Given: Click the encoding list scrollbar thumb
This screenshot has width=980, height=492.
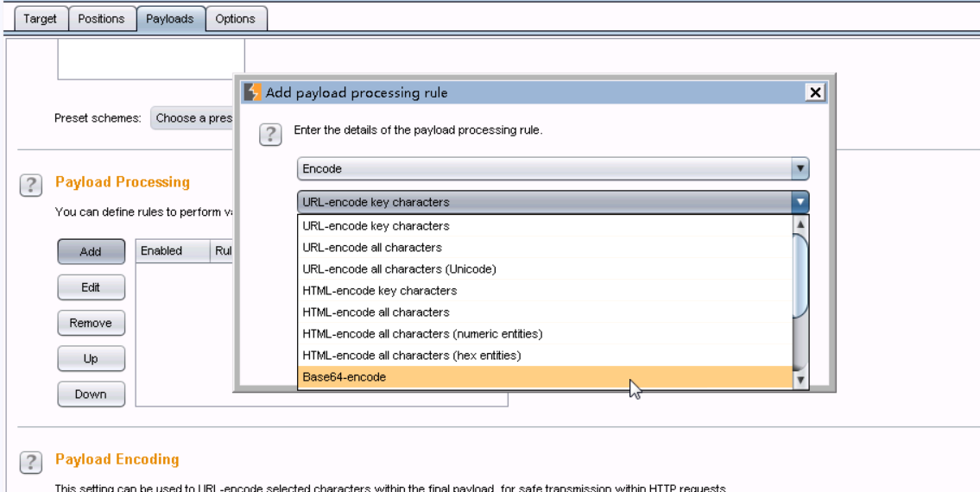Looking at the screenshot, I should [800, 274].
